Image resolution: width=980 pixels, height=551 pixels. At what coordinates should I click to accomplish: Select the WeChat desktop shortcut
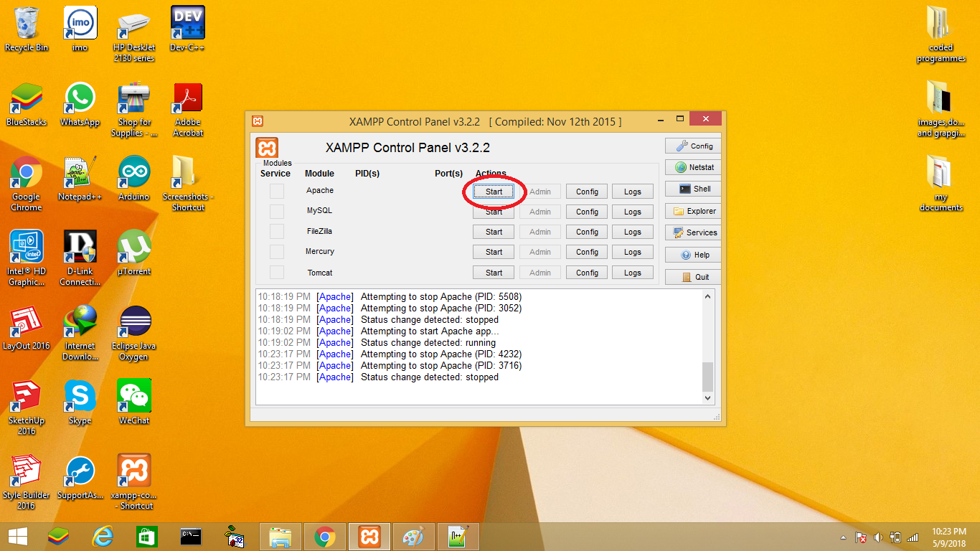coord(134,402)
